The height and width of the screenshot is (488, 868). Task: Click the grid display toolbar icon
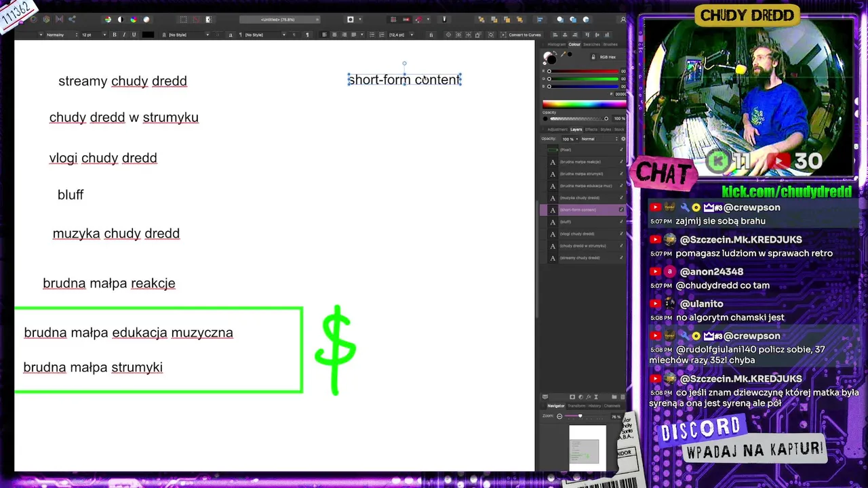393,20
